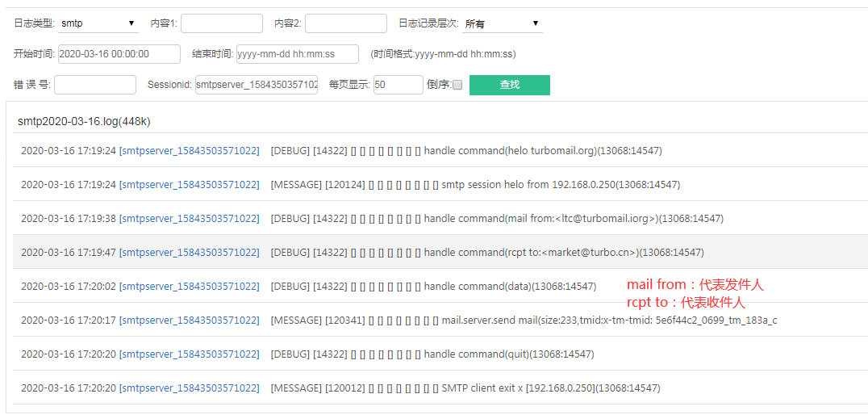Click into the 内容2 text box

[x=345, y=23]
